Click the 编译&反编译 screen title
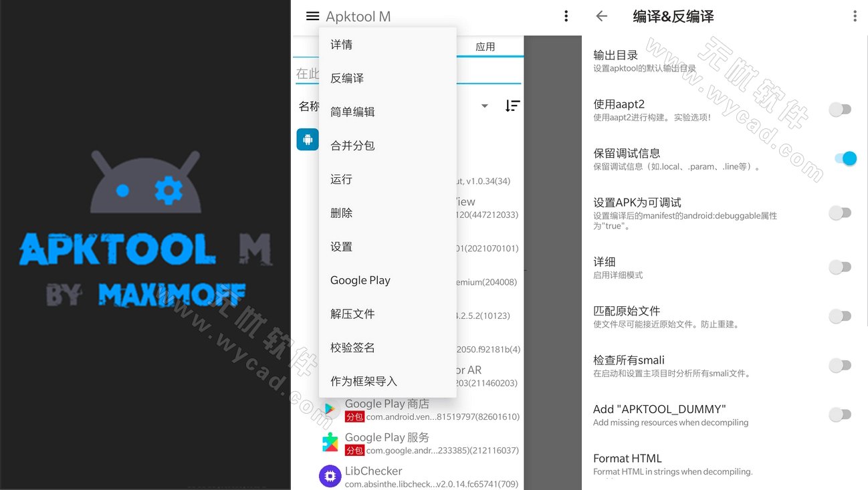 tap(673, 17)
